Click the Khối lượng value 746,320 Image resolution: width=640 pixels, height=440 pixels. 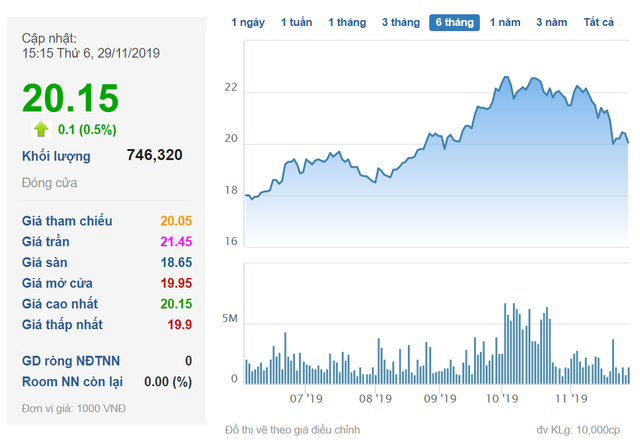(155, 156)
